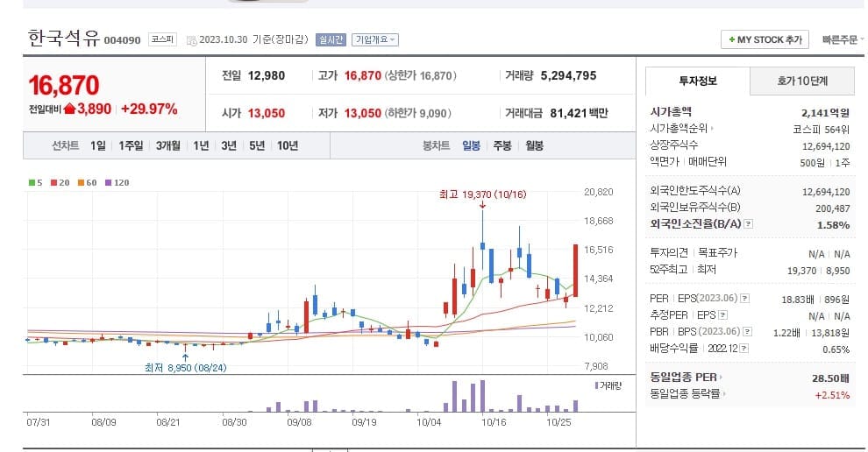Image resolution: width=868 pixels, height=452 pixels.
Task: Open the 빠른주문 dropdown
Action: (843, 39)
